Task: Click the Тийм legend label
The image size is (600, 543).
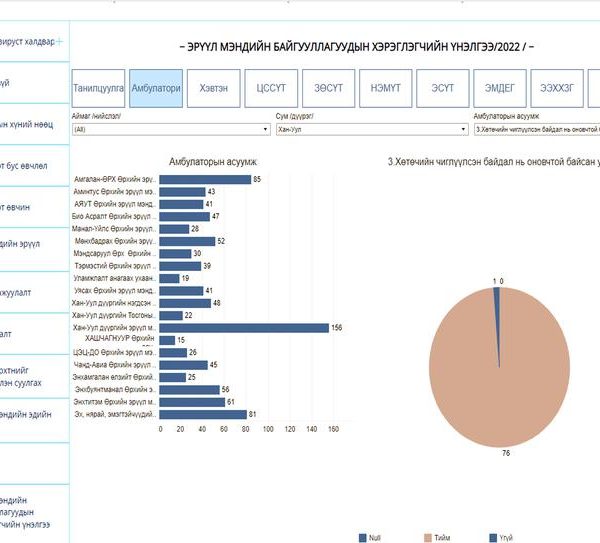Action: (x=442, y=538)
